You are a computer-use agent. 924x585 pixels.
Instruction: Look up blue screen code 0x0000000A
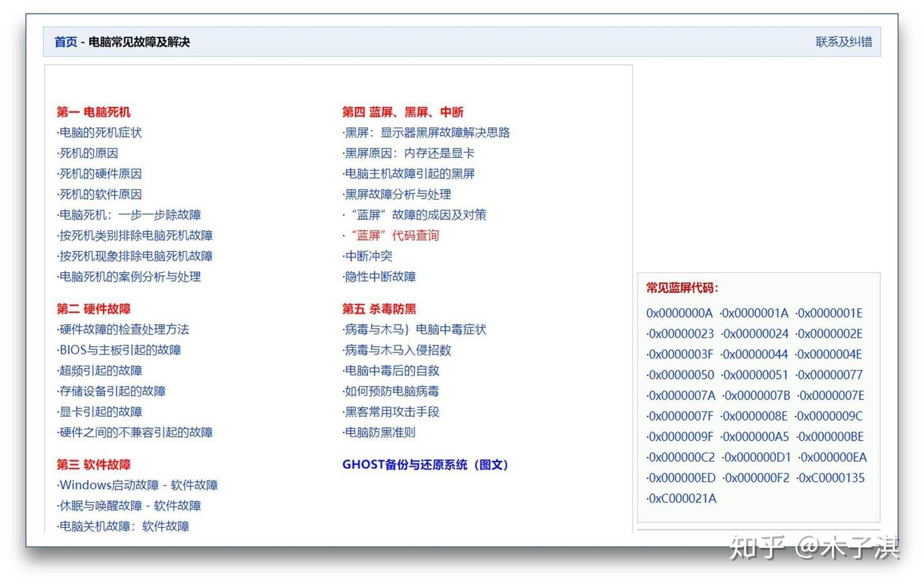(x=680, y=313)
